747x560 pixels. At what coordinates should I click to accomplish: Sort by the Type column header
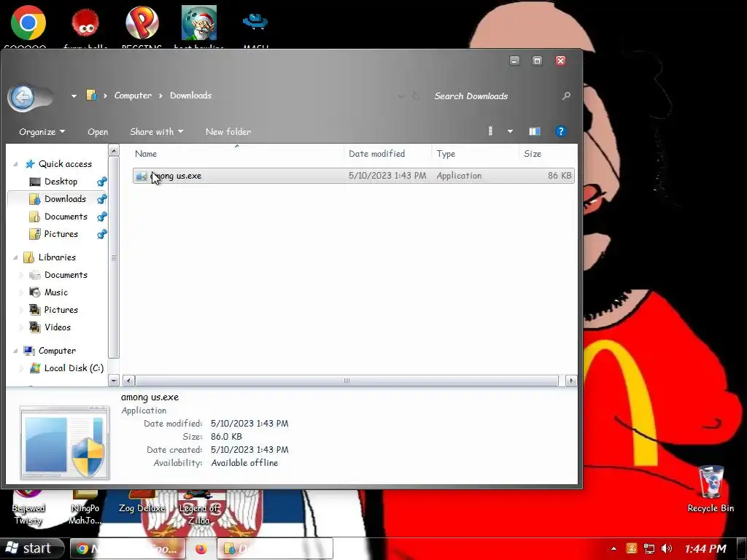pos(446,153)
